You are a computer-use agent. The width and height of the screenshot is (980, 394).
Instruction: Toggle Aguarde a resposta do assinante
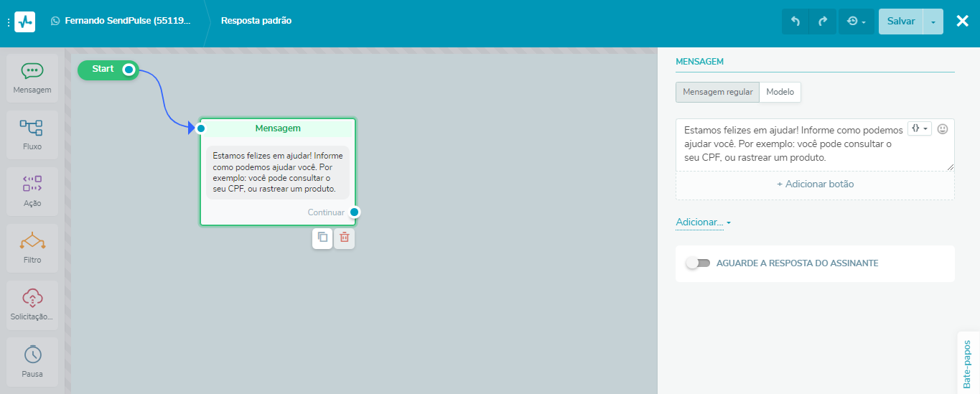[698, 263]
